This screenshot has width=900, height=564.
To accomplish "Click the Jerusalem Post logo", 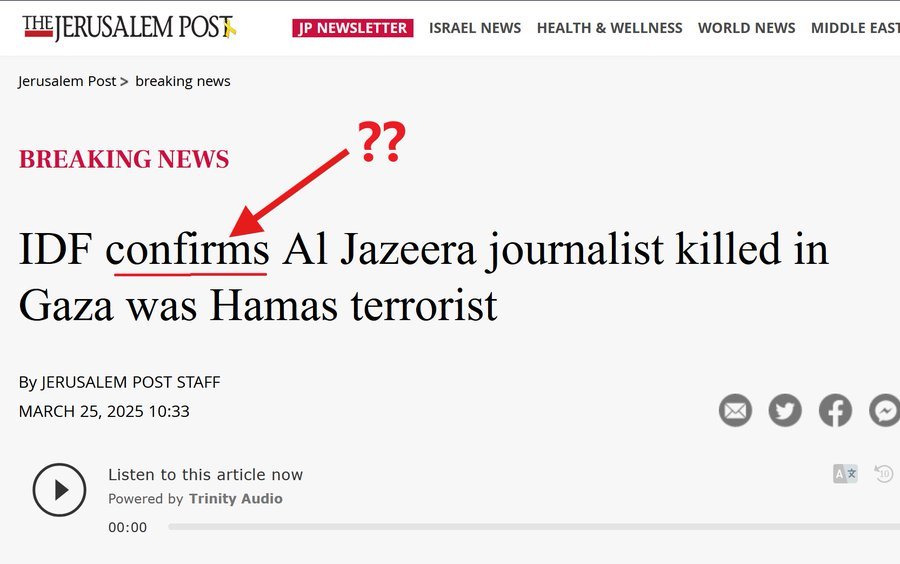I will click(x=129, y=28).
